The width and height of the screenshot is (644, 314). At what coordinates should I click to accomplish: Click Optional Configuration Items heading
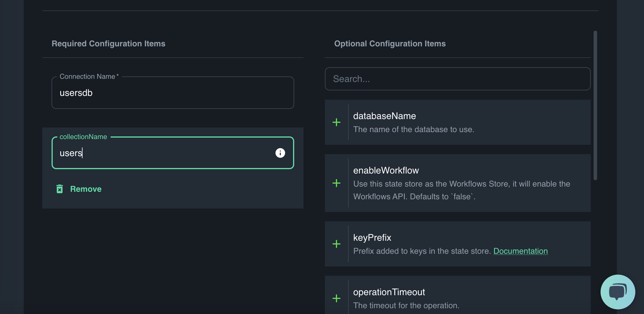coord(390,43)
